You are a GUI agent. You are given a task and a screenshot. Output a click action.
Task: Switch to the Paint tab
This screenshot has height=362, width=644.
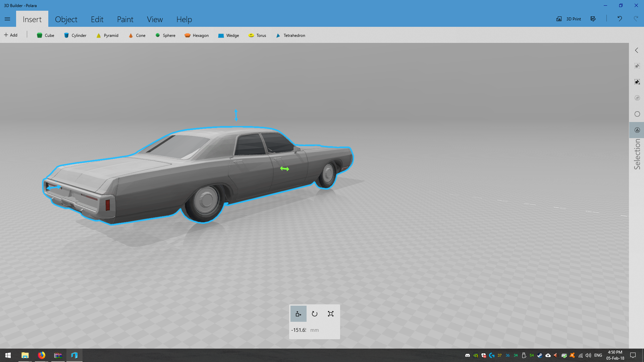point(125,19)
